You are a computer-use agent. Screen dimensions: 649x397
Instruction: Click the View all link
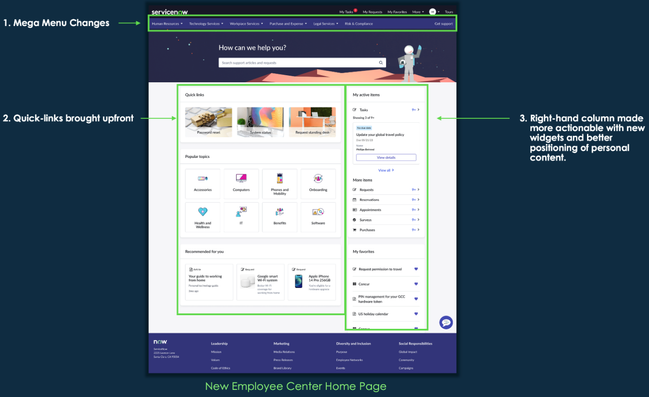(x=386, y=170)
